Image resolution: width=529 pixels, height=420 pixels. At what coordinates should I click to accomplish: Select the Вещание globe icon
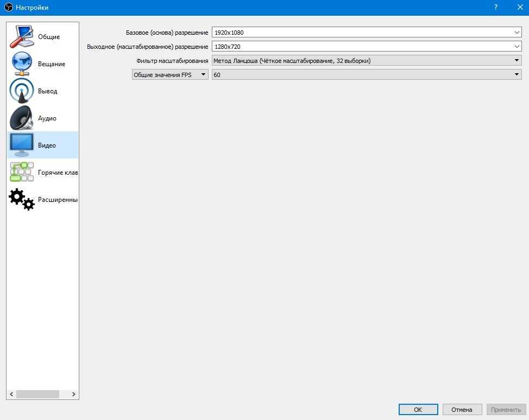click(x=22, y=63)
